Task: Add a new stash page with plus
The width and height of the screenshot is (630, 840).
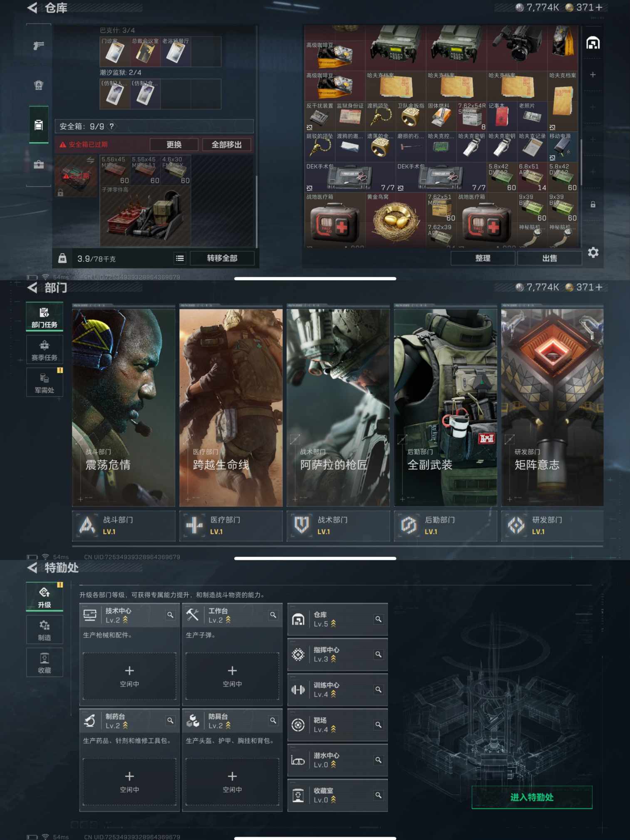Action: (593, 75)
